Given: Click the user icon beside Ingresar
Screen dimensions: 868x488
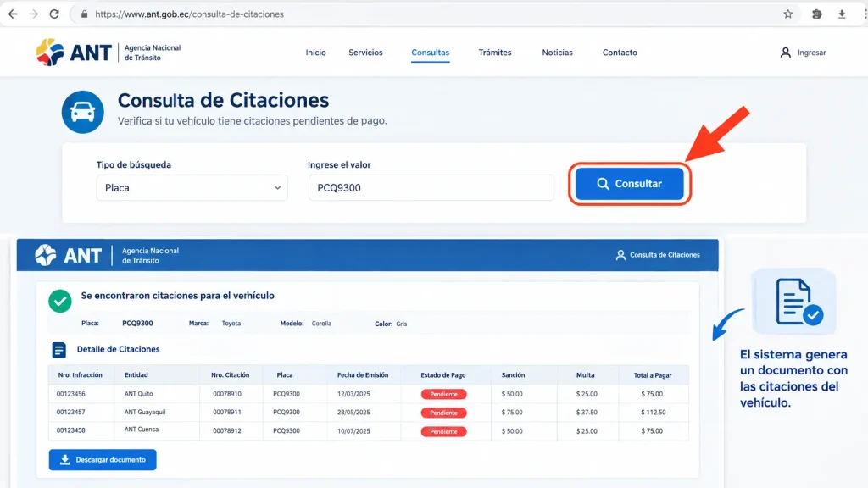Looking at the screenshot, I should coord(785,53).
